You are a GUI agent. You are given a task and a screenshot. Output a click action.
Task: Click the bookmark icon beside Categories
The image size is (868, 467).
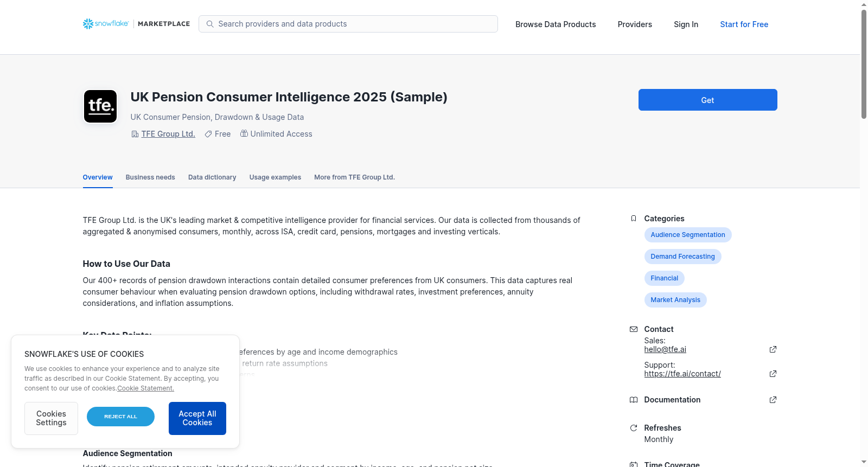coord(634,219)
